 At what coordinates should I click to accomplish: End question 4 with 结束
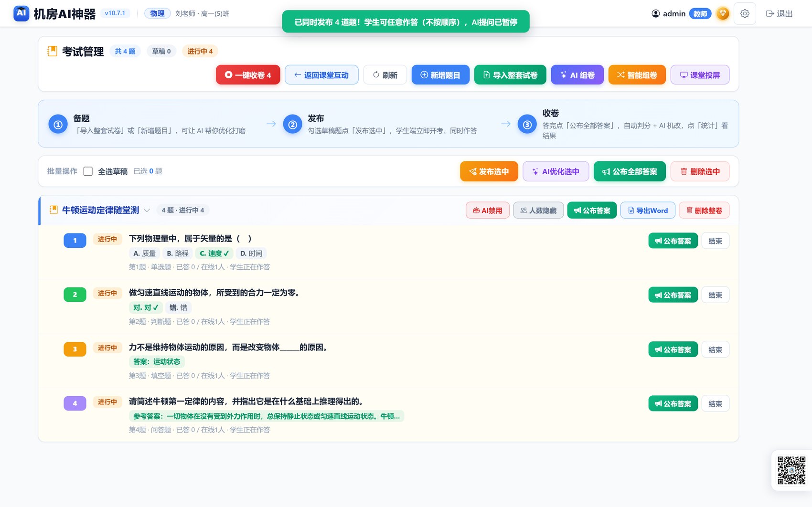[x=715, y=403]
